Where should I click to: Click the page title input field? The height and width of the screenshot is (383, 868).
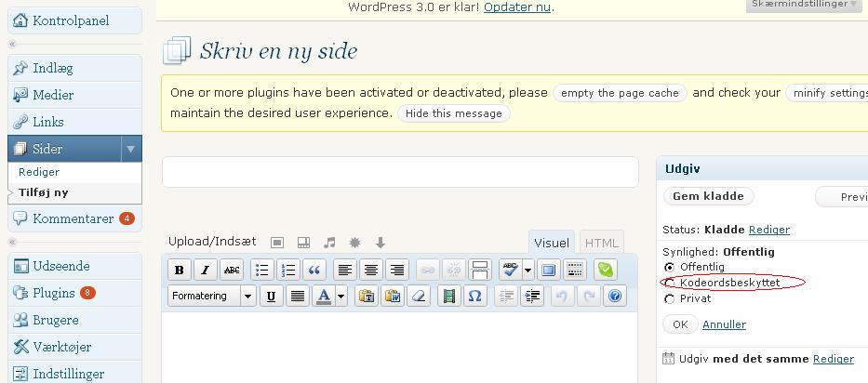click(x=400, y=172)
